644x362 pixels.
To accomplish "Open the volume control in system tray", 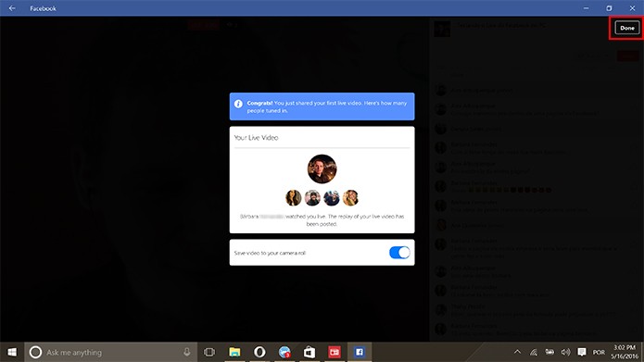I will [565, 352].
